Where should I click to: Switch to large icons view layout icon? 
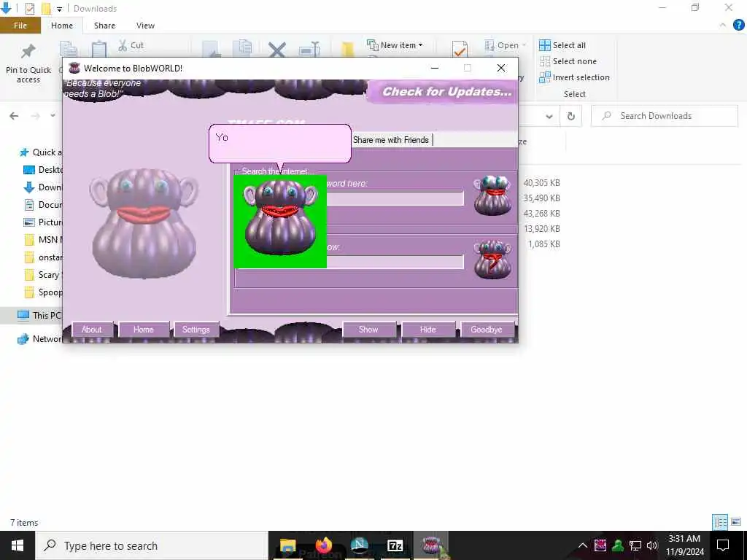click(x=736, y=522)
